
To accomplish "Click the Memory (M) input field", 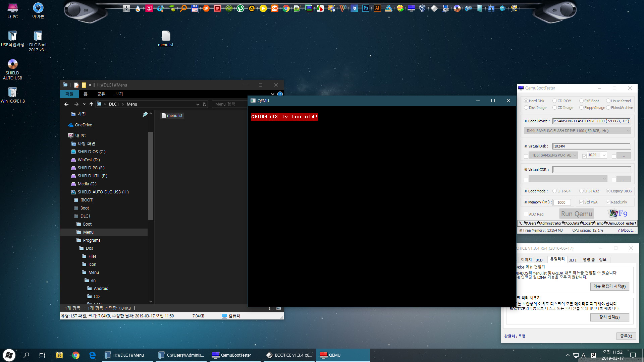I will [x=561, y=202].
